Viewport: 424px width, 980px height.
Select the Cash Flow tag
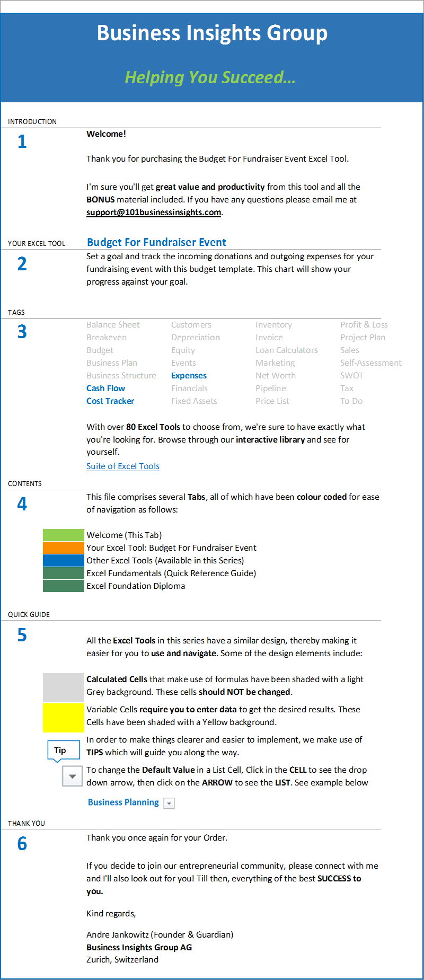[x=106, y=389]
